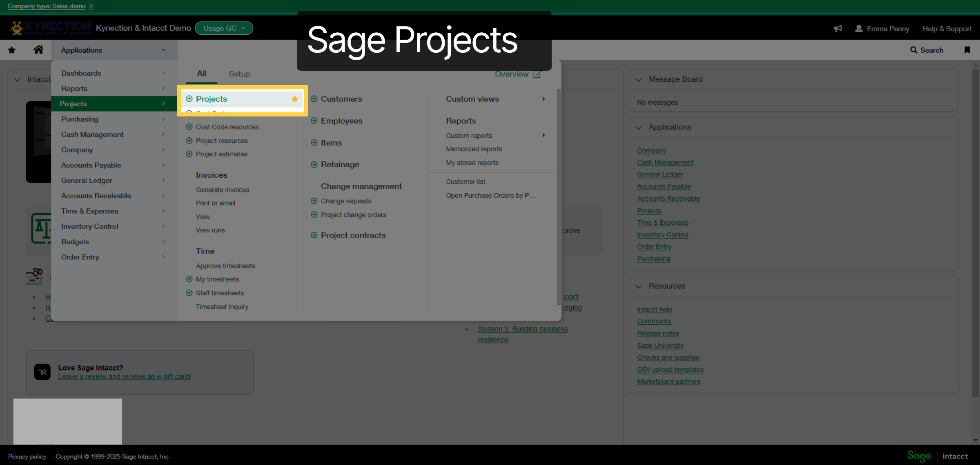Viewport: 980px width, 465px height.
Task: Open the Order Entry submenu
Action: [114, 257]
